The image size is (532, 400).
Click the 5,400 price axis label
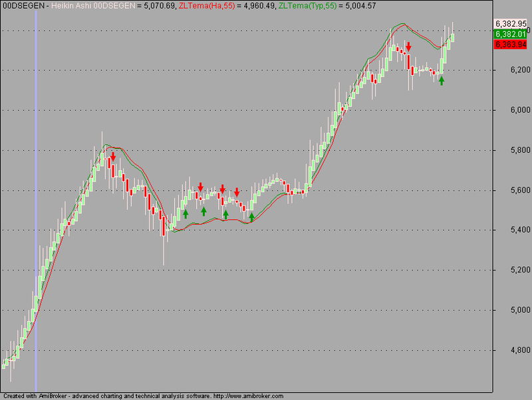pos(520,230)
